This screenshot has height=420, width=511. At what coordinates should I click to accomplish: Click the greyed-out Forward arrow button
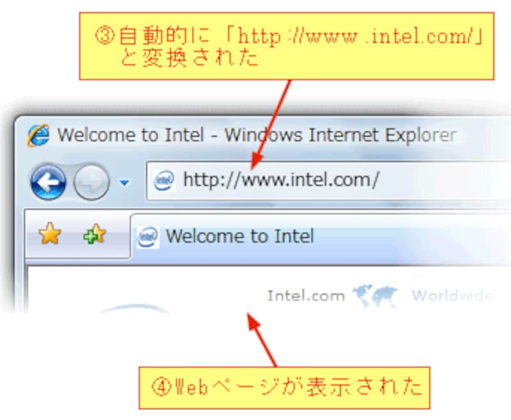pos(91,182)
